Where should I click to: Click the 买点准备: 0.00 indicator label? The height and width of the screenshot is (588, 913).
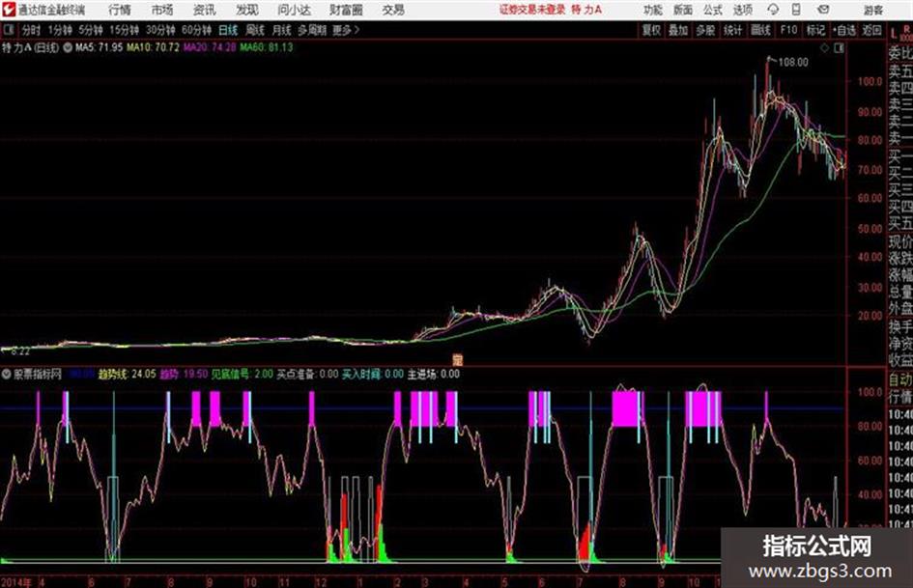(x=307, y=374)
